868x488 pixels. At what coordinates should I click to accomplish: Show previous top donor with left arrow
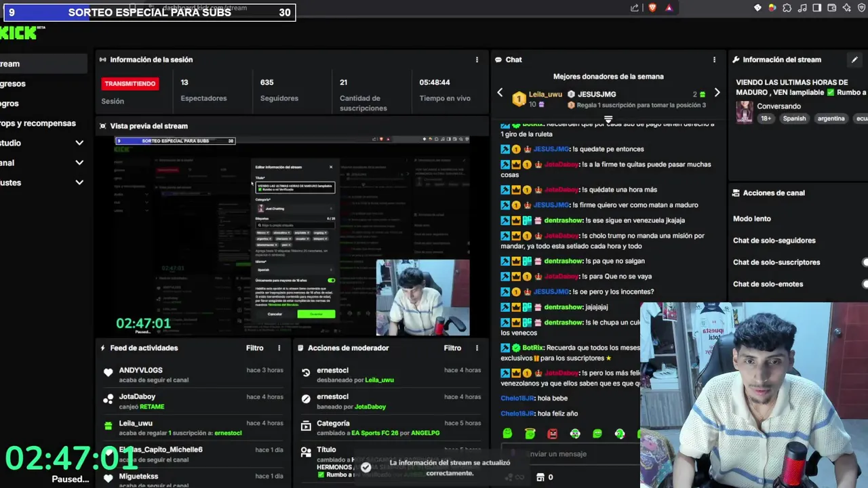500,93
